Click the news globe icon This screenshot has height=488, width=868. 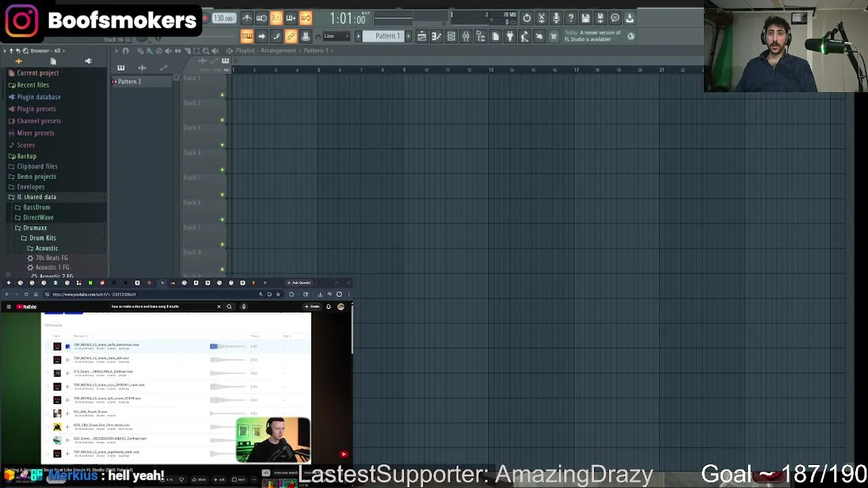point(631,37)
